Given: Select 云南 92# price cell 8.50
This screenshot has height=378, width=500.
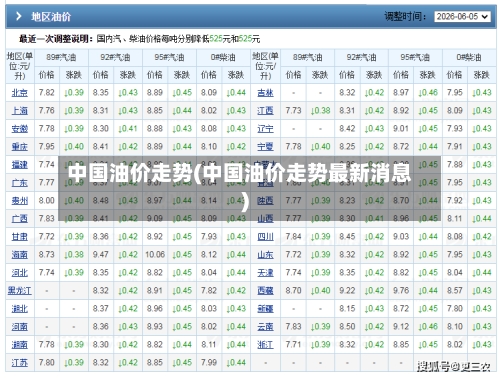Looking at the screenshot, I should click(x=347, y=327).
